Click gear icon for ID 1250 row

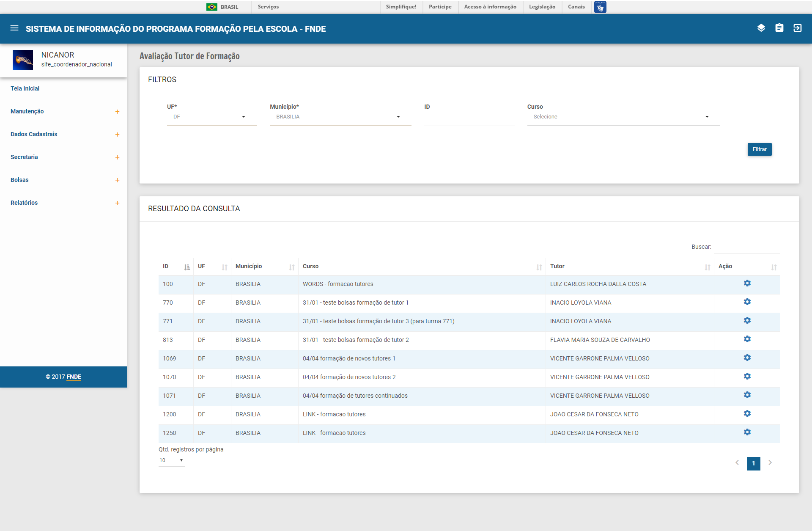click(x=747, y=432)
